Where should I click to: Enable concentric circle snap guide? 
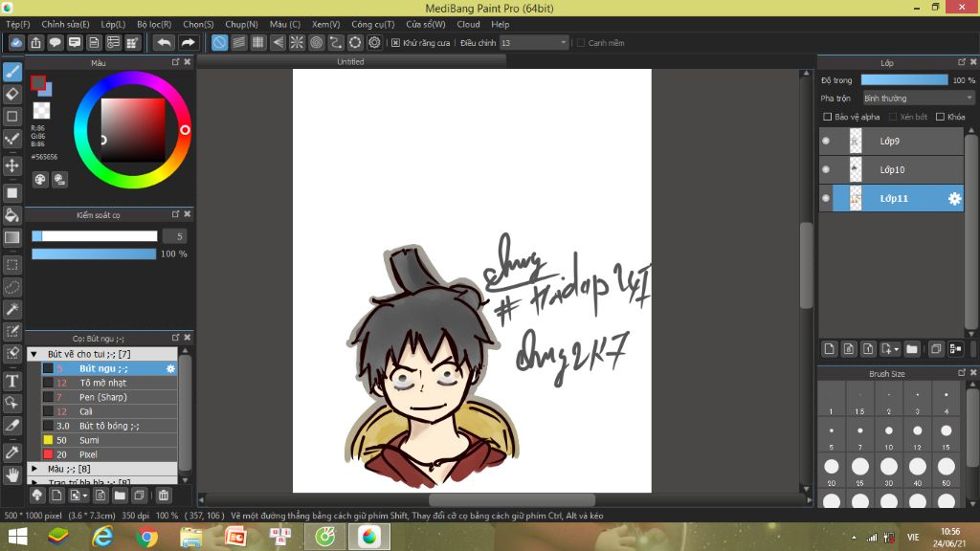(316, 42)
